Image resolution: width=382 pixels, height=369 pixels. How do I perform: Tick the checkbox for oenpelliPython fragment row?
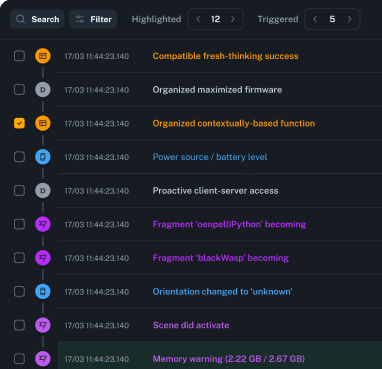(19, 224)
